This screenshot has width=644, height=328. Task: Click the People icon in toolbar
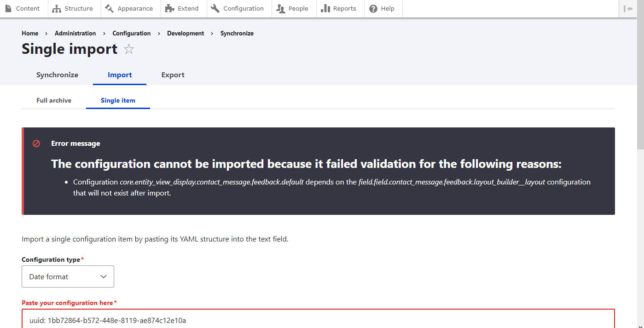click(x=280, y=9)
